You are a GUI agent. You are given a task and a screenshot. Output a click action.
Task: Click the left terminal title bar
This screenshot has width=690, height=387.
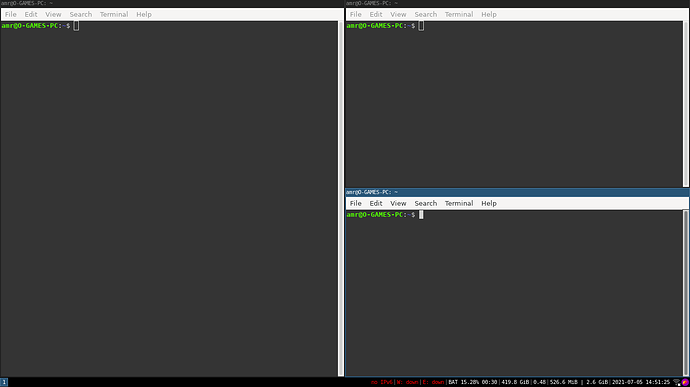click(x=172, y=4)
